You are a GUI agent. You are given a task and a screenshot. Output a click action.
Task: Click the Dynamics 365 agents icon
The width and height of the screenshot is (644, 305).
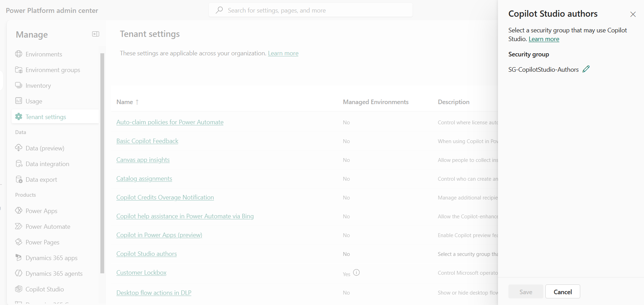19,273
